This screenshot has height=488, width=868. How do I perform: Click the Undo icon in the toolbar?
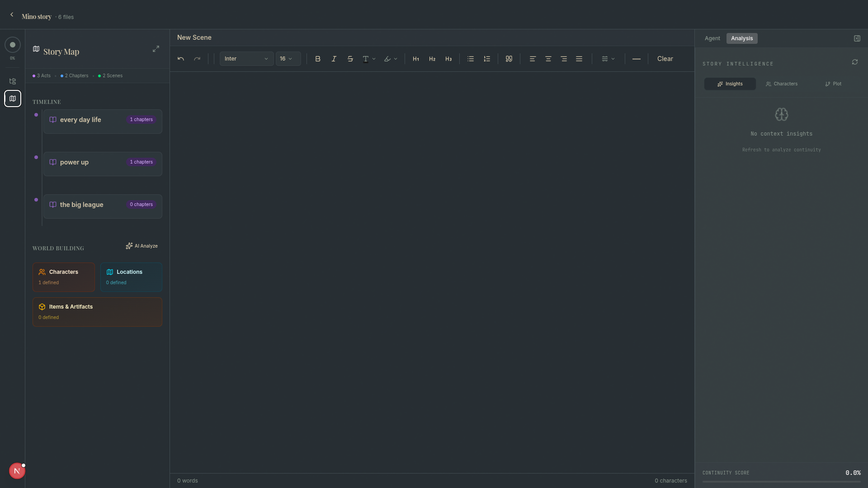pyautogui.click(x=180, y=59)
